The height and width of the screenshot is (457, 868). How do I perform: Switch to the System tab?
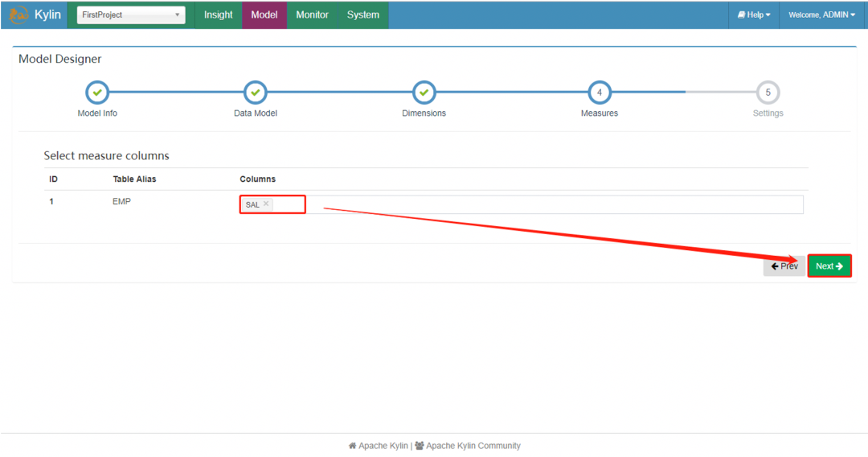pyautogui.click(x=363, y=15)
